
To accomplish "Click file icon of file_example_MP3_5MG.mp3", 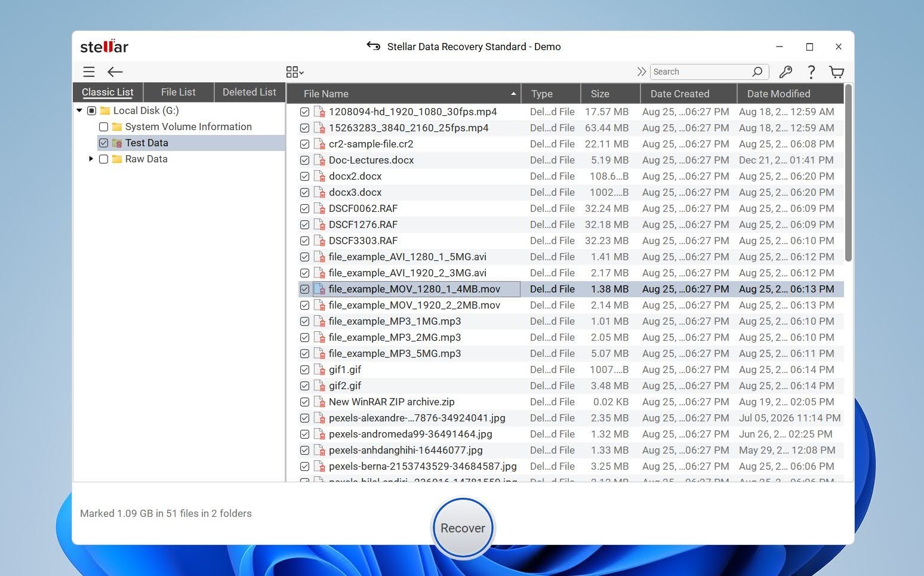I will point(319,353).
